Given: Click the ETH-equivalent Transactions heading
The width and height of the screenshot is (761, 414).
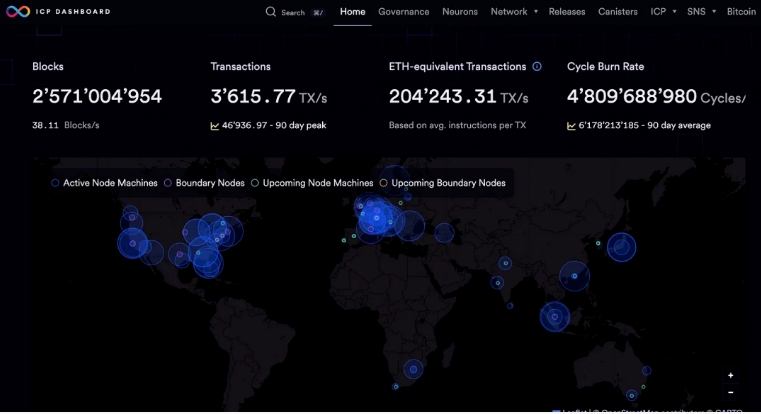Looking at the screenshot, I should (x=457, y=66).
